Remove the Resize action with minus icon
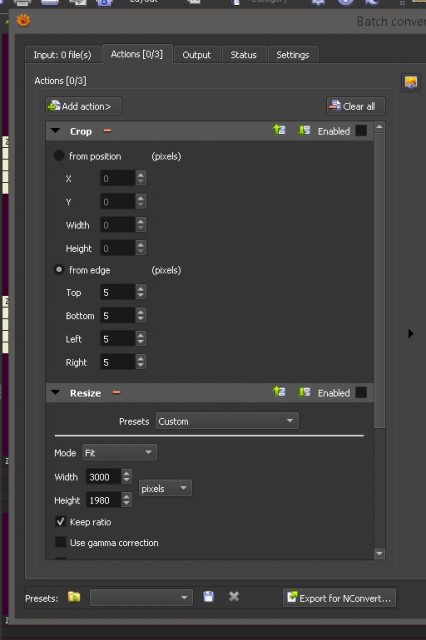This screenshot has width=426, height=640. [x=116, y=393]
